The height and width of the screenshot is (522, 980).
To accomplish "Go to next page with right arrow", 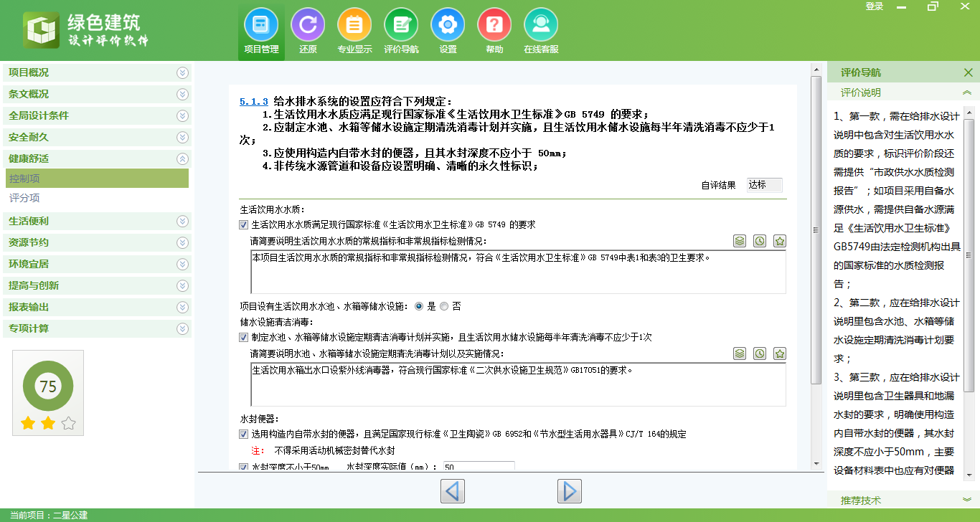I will point(570,491).
